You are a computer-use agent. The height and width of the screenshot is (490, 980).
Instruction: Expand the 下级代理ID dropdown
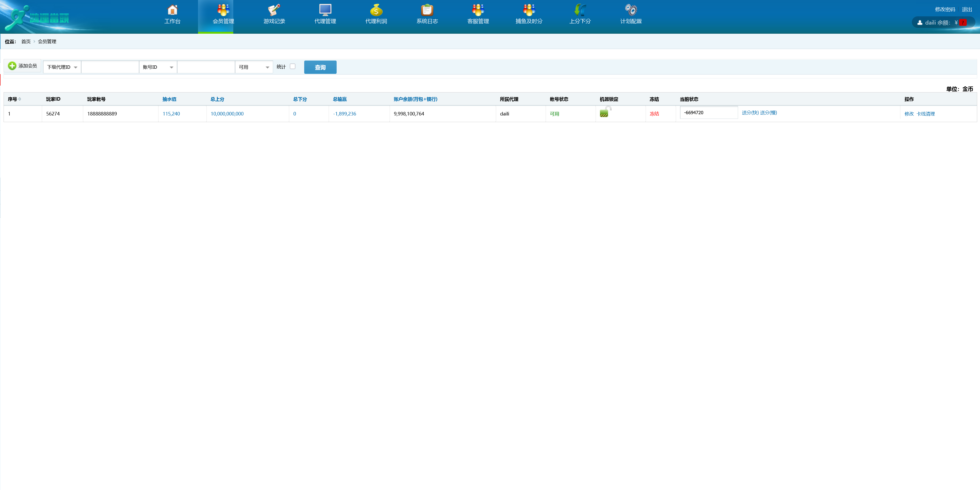(62, 67)
